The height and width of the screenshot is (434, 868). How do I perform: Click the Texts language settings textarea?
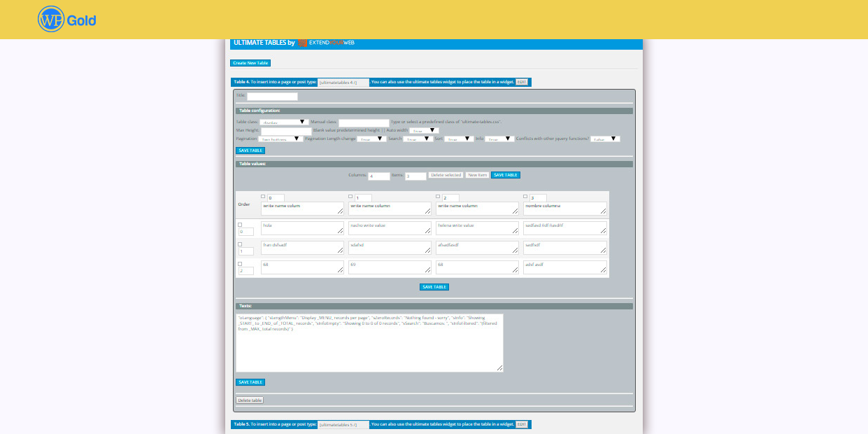pos(369,342)
